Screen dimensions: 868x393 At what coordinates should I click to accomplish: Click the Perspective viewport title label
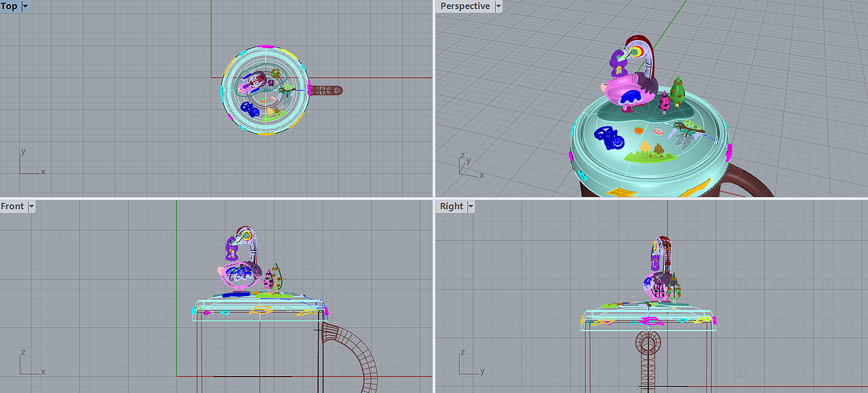pos(465,6)
